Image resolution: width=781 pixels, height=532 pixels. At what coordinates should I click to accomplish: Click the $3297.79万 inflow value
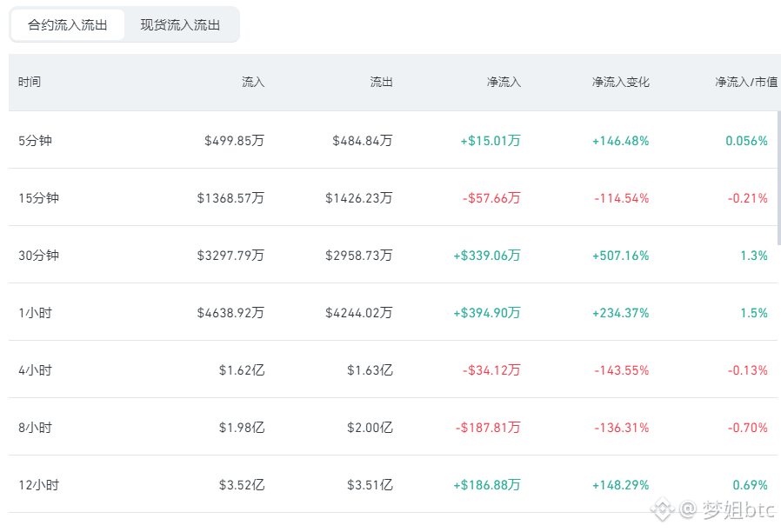pos(230,256)
